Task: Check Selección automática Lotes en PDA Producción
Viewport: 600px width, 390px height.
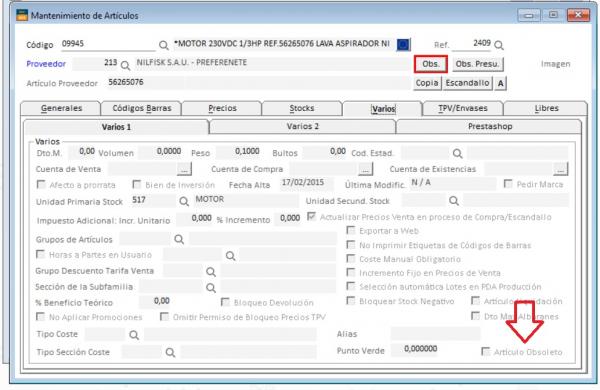Action: click(351, 286)
